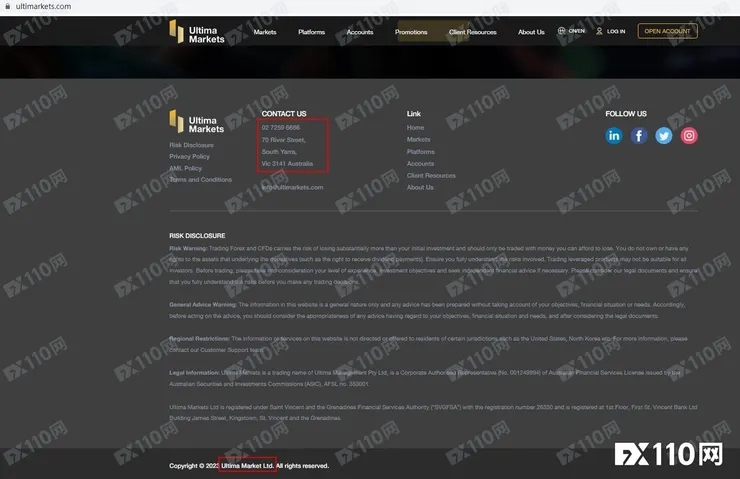Open the LinkedIn social icon
The image size is (740, 479).
[x=614, y=136]
